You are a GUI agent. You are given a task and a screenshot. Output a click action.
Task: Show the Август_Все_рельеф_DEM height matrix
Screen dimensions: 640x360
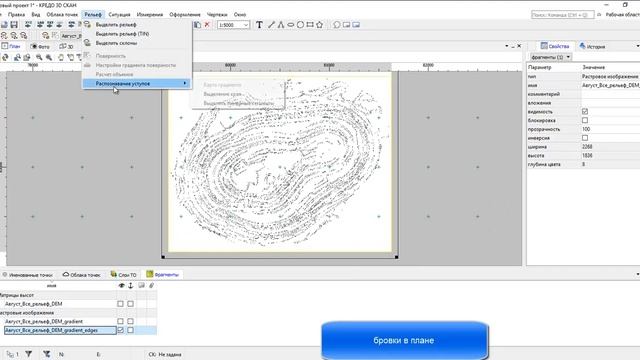(120, 304)
